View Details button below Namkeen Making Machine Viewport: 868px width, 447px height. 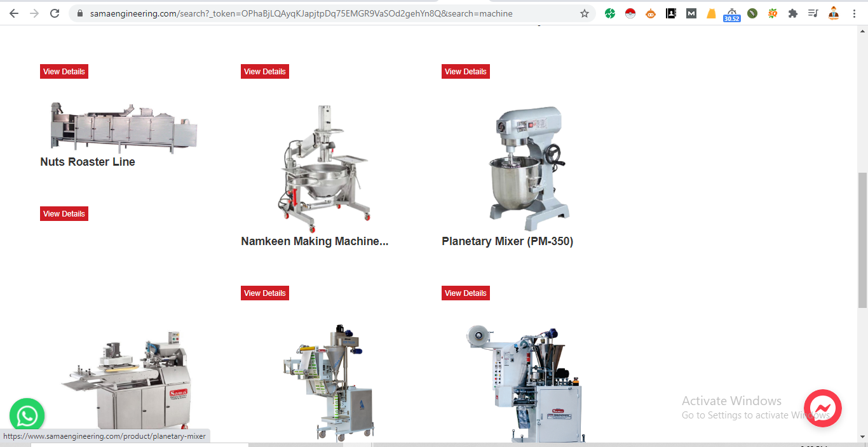pos(265,293)
